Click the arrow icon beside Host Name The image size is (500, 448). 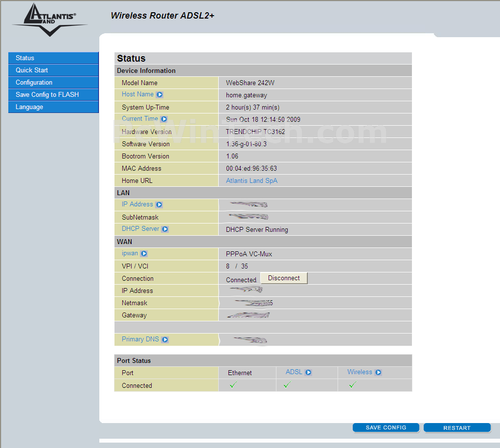160,95
